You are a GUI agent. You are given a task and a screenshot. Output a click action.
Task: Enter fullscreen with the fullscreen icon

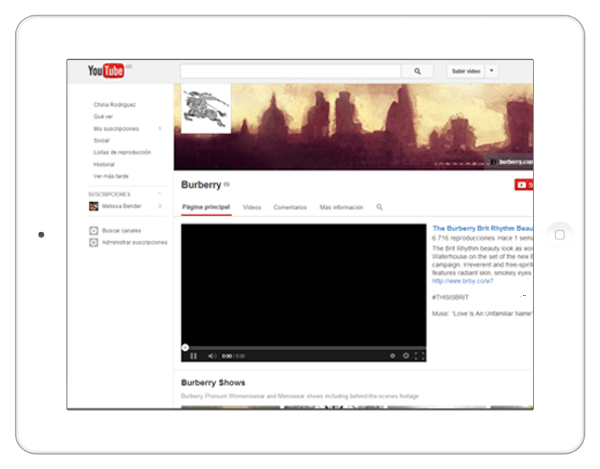(419, 356)
